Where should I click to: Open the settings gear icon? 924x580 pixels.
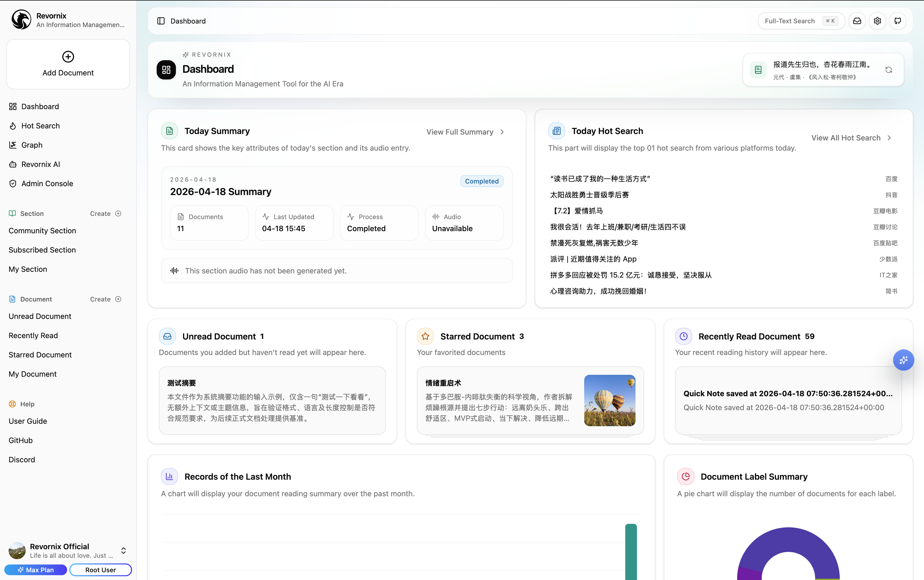[x=877, y=21]
